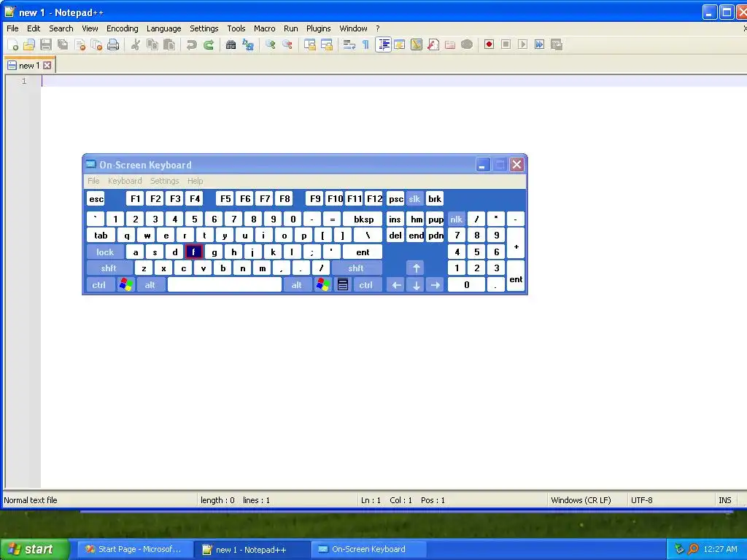747x560 pixels.
Task: Toggle Show All Characters pilcrow icon
Action: tap(365, 44)
